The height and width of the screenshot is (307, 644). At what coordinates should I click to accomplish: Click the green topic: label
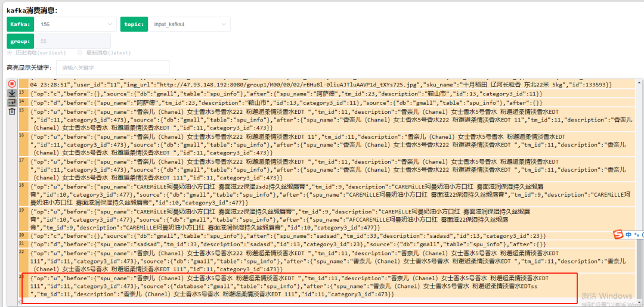[134, 24]
